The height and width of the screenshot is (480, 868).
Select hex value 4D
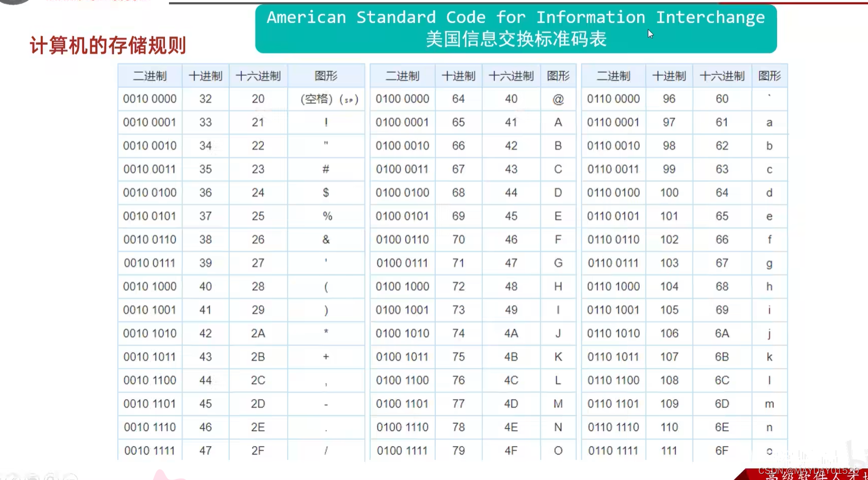point(511,404)
